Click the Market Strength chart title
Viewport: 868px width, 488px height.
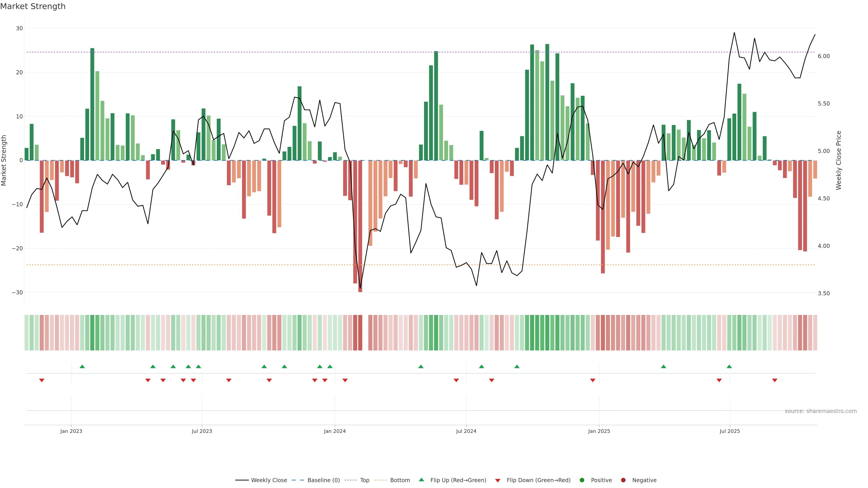pos(33,6)
